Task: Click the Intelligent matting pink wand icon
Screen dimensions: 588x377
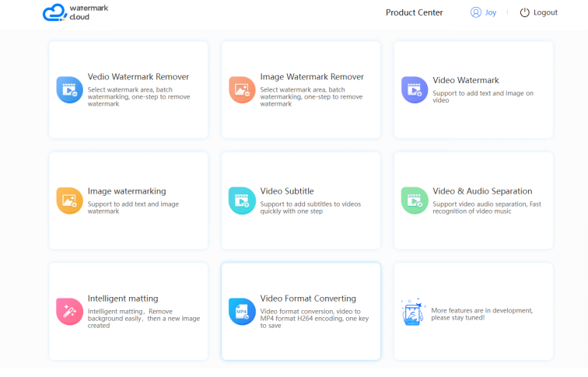Action: coord(69,312)
